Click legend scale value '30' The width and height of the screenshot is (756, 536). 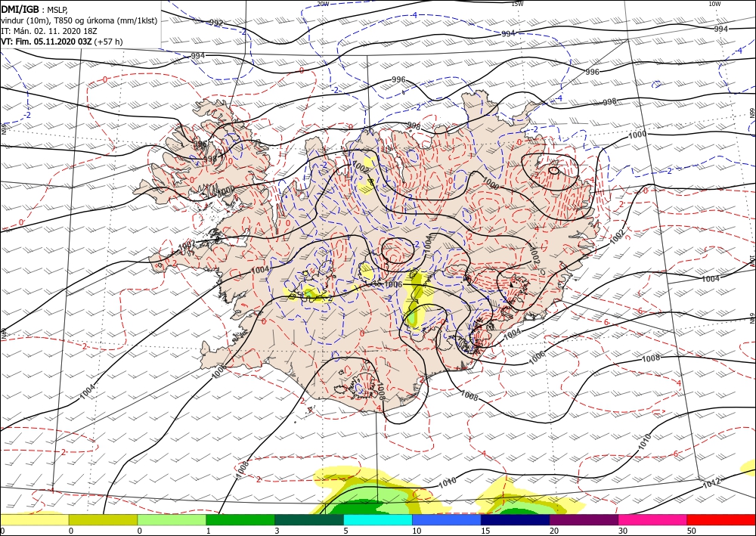pos(623,531)
